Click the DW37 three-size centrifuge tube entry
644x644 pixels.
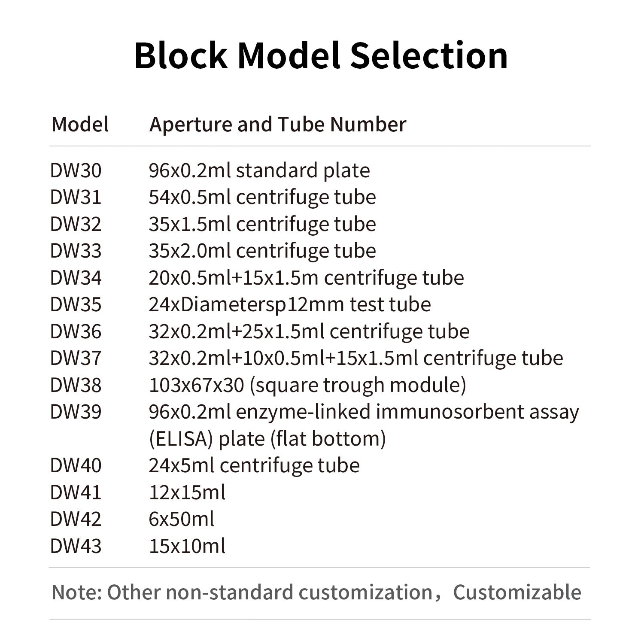356,358
